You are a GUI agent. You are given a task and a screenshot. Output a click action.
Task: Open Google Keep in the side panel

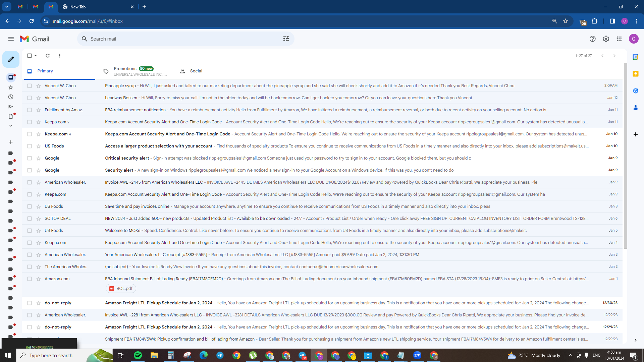[x=635, y=74]
